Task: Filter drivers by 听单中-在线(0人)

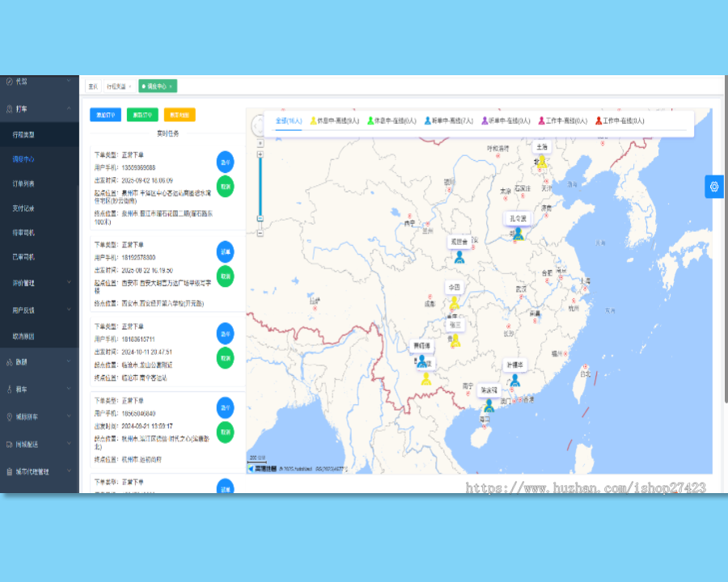Action: [x=506, y=120]
